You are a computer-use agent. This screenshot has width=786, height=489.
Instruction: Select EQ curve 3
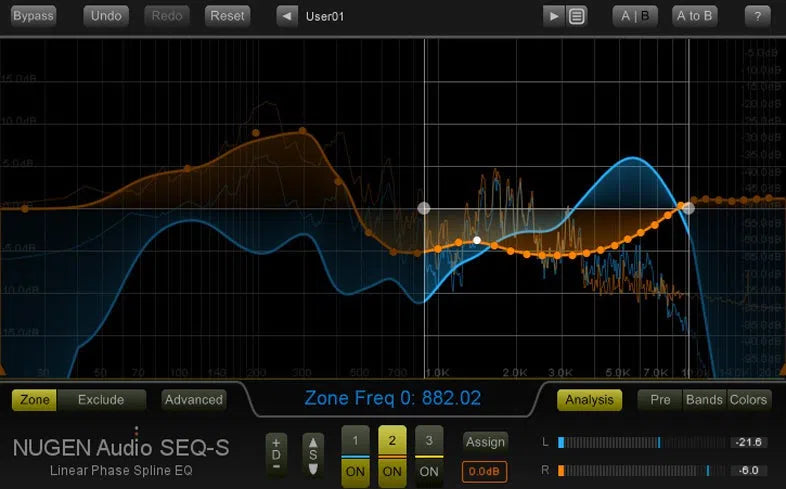tap(429, 440)
